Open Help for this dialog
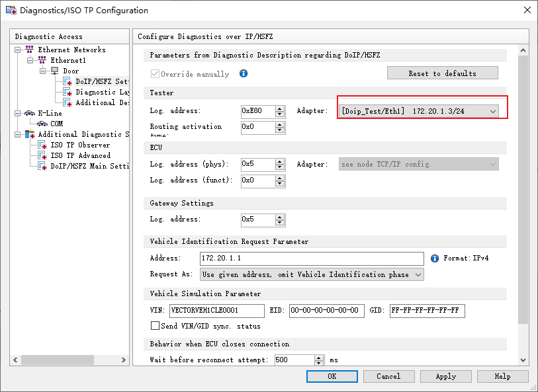This screenshot has height=392, width=538. (503, 376)
